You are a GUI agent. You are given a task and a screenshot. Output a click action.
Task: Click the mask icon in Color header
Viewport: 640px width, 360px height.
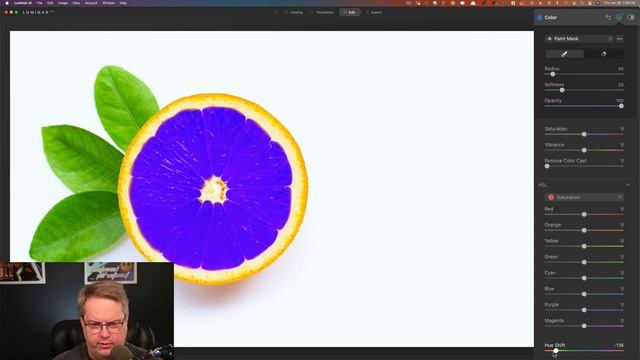pyautogui.click(x=619, y=18)
